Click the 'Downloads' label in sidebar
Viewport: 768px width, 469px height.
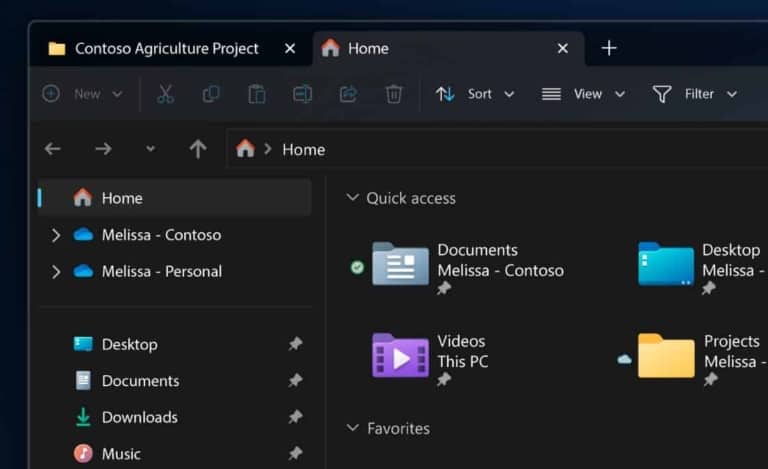pyautogui.click(x=140, y=417)
